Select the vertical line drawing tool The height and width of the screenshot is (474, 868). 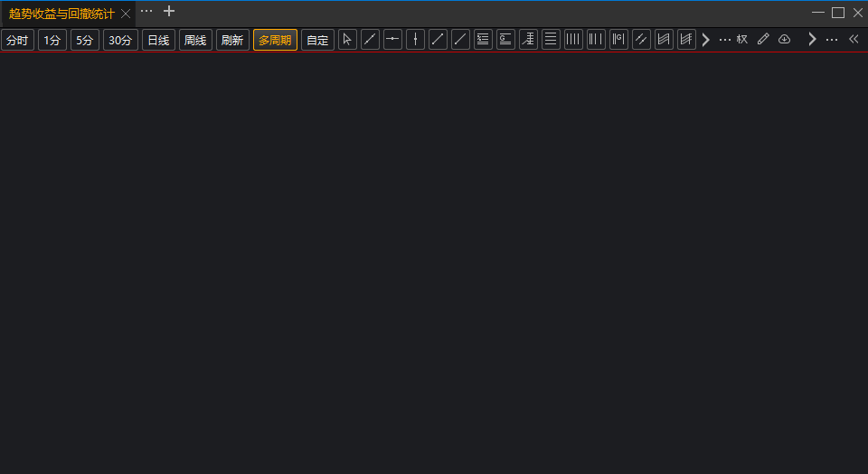(x=415, y=40)
